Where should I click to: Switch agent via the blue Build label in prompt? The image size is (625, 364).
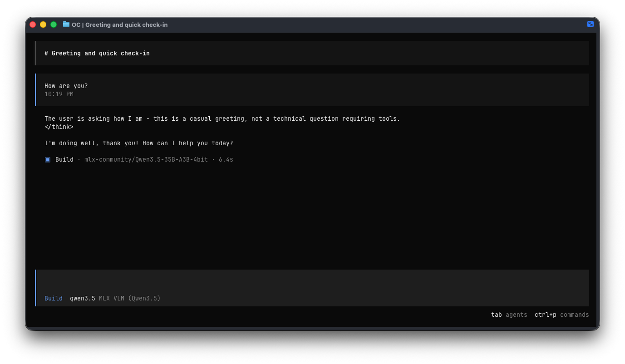pos(54,299)
